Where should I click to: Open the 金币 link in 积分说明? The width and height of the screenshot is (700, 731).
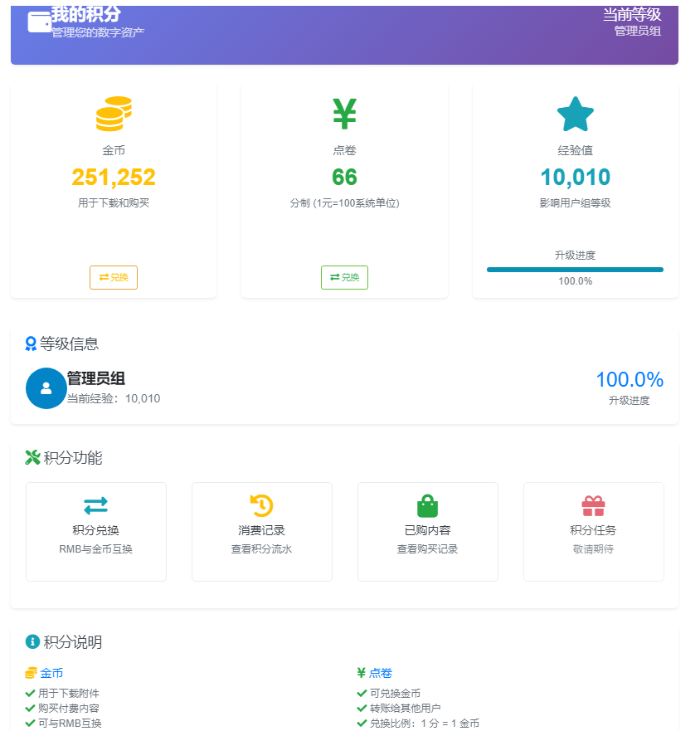[51, 673]
